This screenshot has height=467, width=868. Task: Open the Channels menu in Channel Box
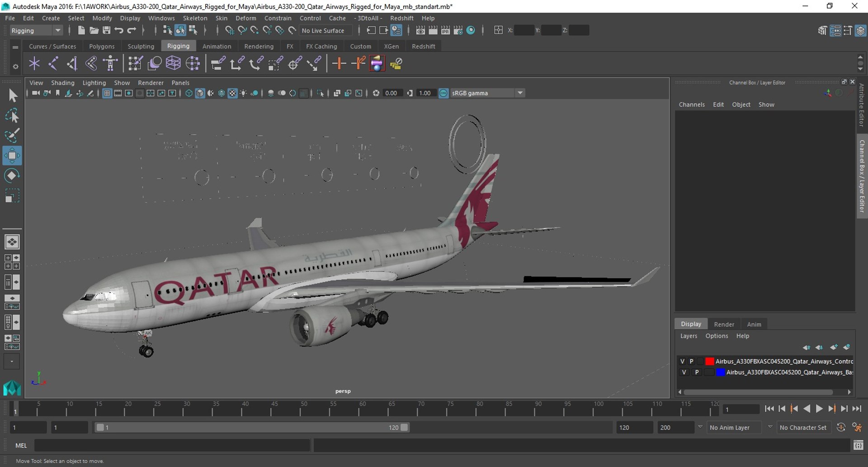click(x=692, y=105)
